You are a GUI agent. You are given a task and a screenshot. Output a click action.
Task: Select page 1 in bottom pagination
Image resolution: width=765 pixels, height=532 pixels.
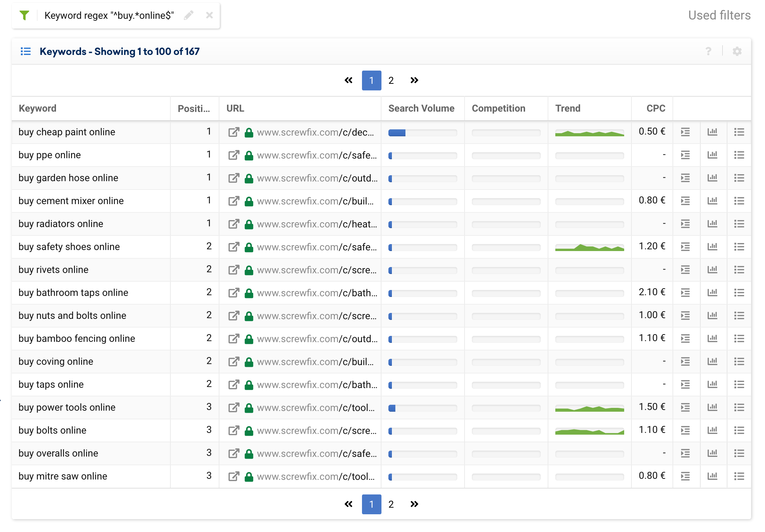tap(371, 504)
